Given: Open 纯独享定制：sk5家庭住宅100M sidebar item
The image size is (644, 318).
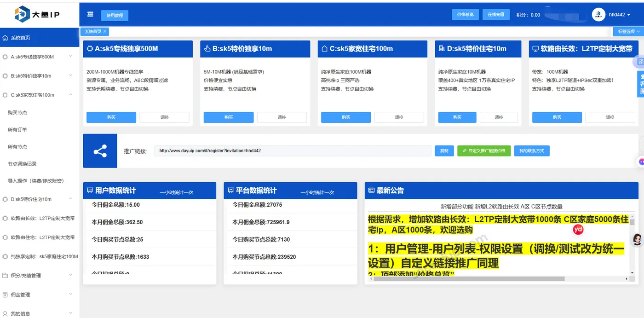Looking at the screenshot, I should pyautogui.click(x=40, y=256).
